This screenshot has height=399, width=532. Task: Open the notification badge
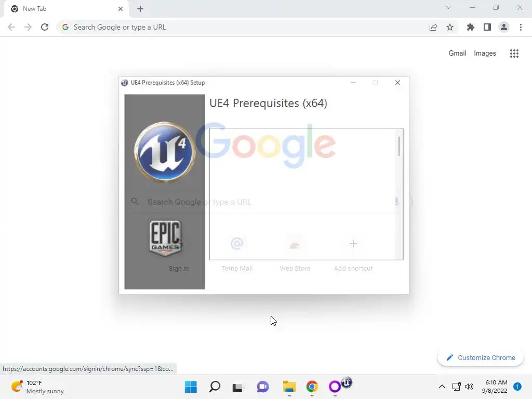pos(517,387)
